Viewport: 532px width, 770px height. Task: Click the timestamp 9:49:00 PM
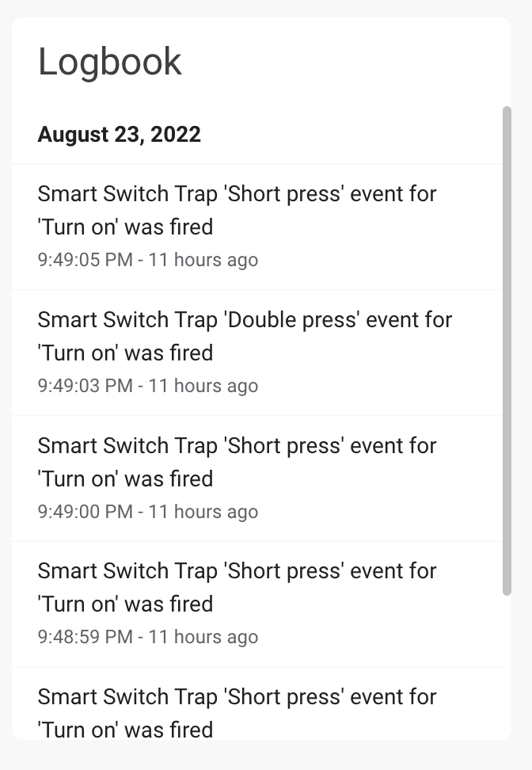pyautogui.click(x=85, y=512)
